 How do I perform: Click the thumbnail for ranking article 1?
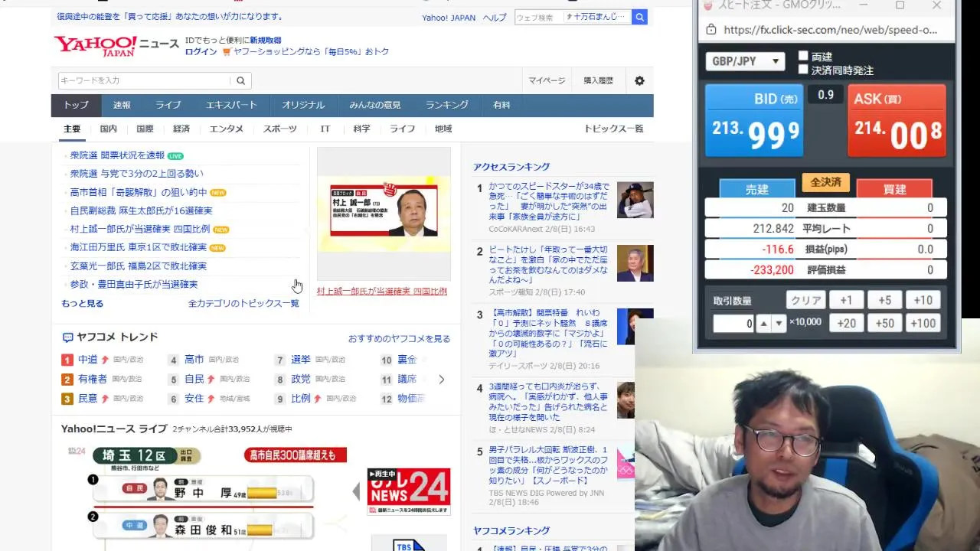click(x=635, y=200)
